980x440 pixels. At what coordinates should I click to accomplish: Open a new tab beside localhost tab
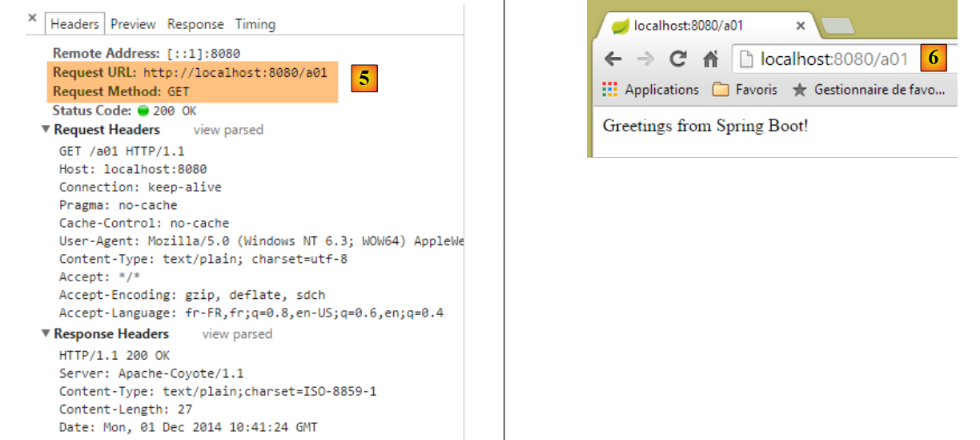(838, 27)
